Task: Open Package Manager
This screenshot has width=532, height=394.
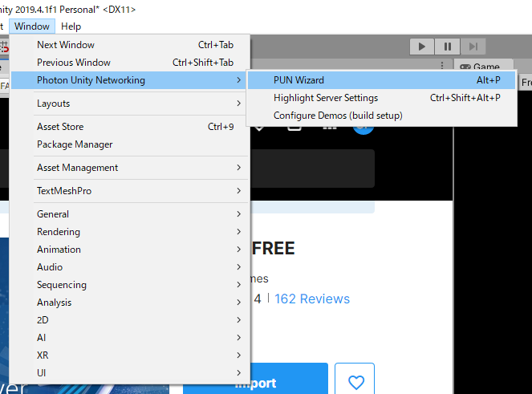Action: pos(130,144)
